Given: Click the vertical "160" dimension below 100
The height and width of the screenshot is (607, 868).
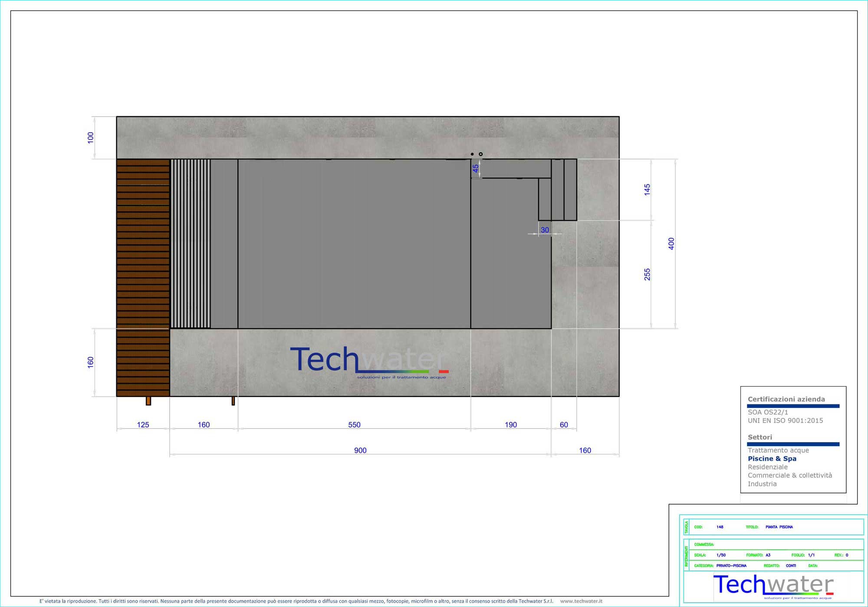Looking at the screenshot, I should 90,362.
